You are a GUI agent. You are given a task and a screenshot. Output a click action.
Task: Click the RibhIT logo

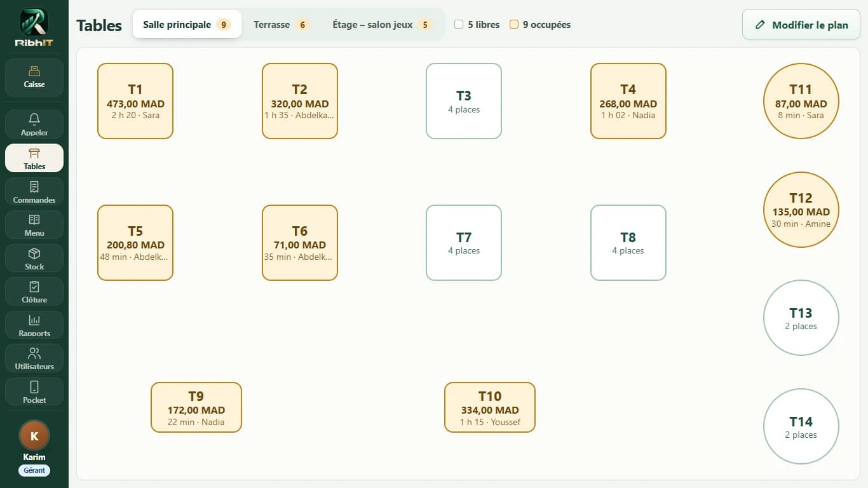pos(34,27)
